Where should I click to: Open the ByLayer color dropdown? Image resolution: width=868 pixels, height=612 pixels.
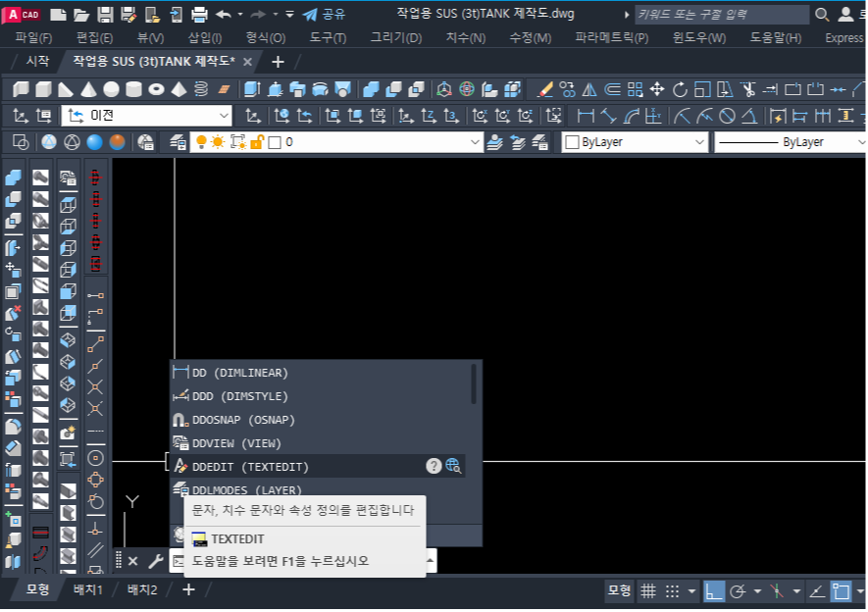point(635,142)
